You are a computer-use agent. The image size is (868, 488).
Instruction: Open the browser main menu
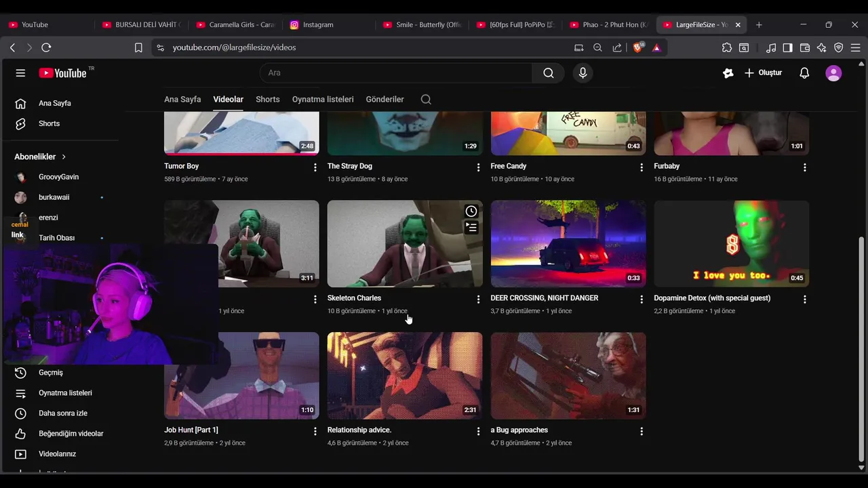click(856, 47)
